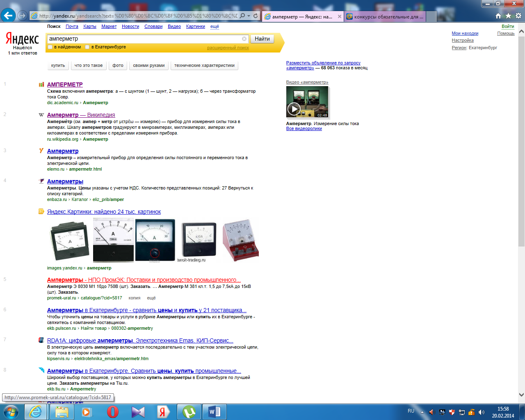Click the Yandex logo
Screen dimensions: 525x420
22,39
